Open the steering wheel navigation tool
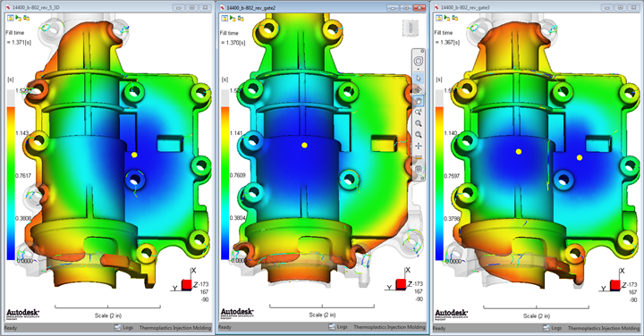This screenshot has height=336, width=644. [418, 61]
